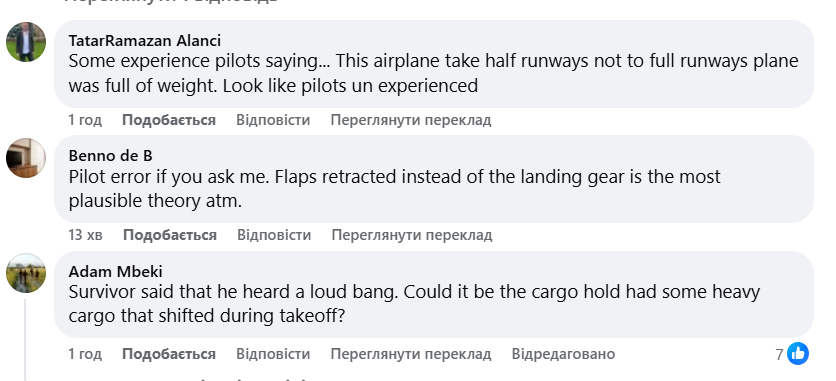Open Benno de B's avatar
This screenshot has width=836, height=381.
click(26, 158)
